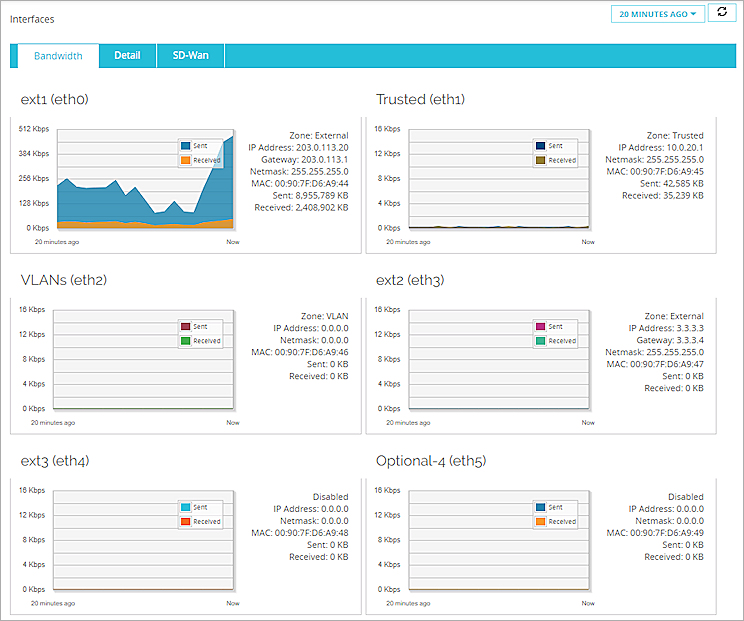
Task: Click the maroon Sent swatch in VLANs legend
Action: [x=186, y=327]
